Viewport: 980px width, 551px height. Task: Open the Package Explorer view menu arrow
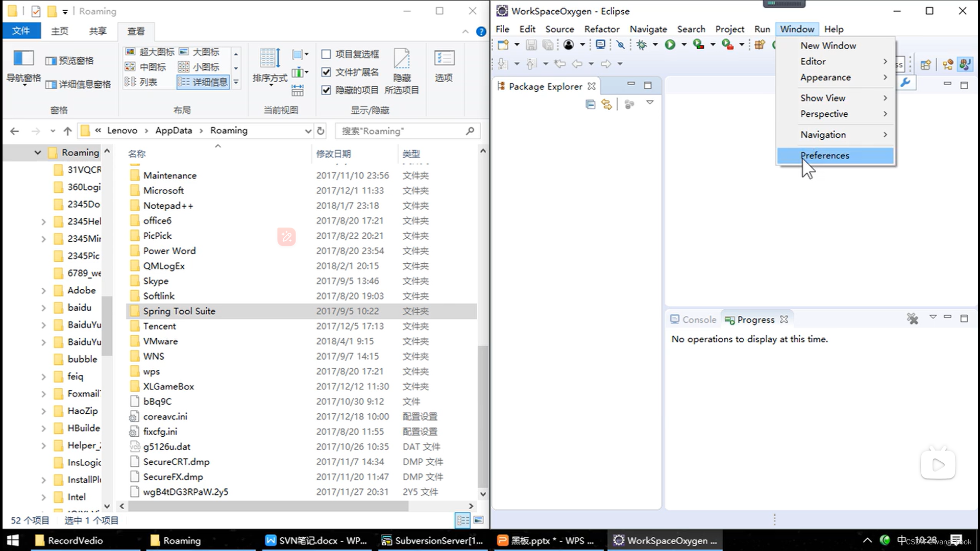[x=650, y=103]
